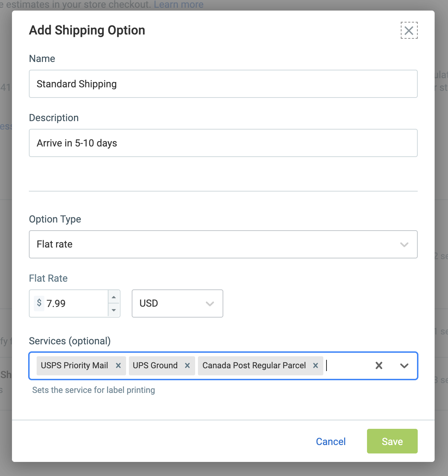Click the Services (optional) label
Screen dimensions: 448x476
pyautogui.click(x=70, y=341)
